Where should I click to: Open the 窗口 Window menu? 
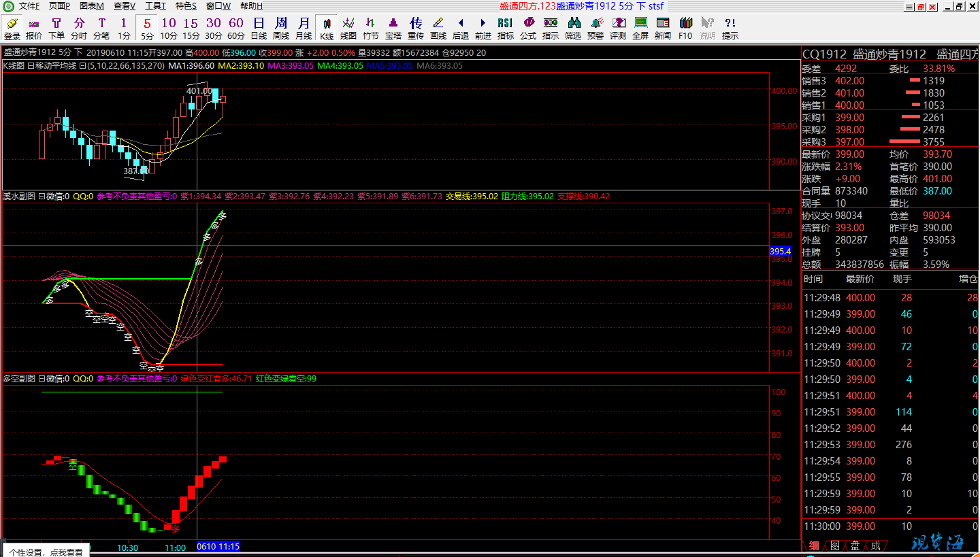[x=218, y=6]
